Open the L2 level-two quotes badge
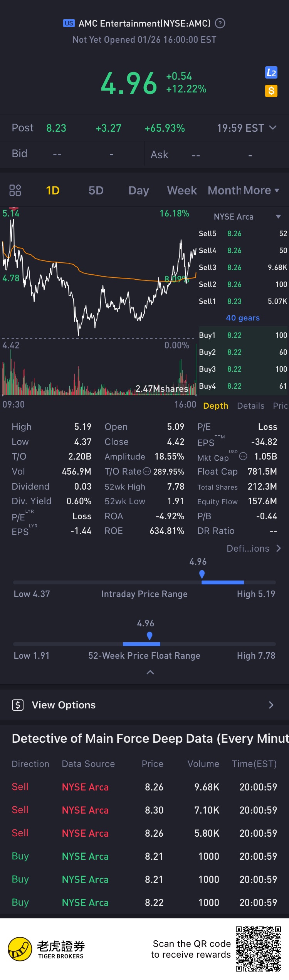This screenshot has width=289, height=980. 271,73
